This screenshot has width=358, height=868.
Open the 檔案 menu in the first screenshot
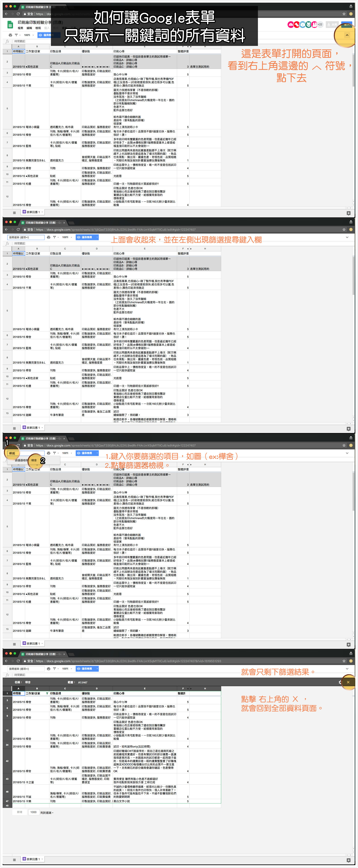pyautogui.click(x=21, y=28)
